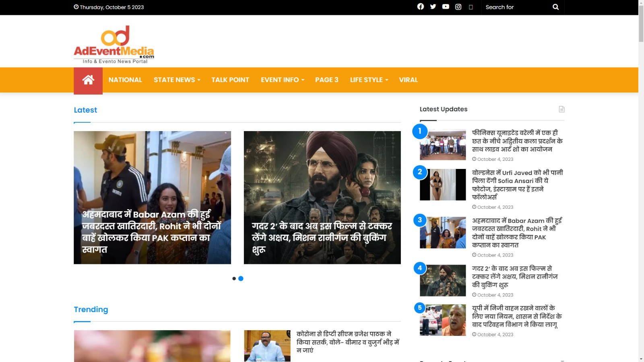
Task: Open the Urfi Javed Sofia Ansari article
Action: coord(517,185)
